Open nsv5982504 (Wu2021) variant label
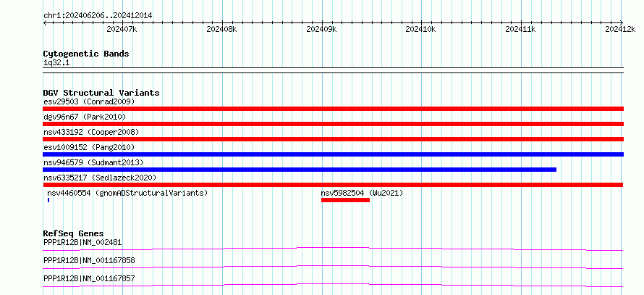 pyautogui.click(x=362, y=193)
